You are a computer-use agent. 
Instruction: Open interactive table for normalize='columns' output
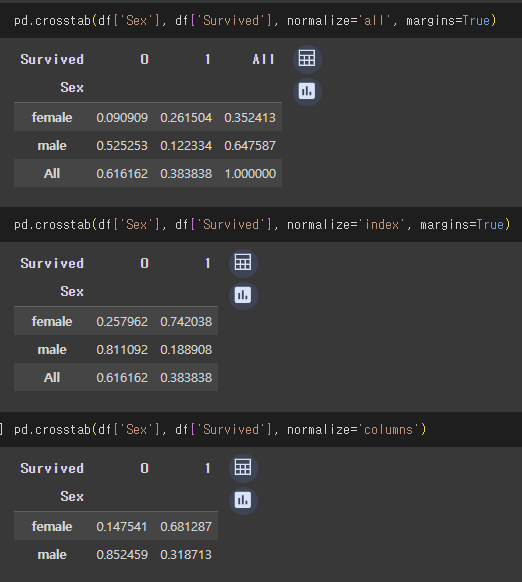(x=243, y=468)
